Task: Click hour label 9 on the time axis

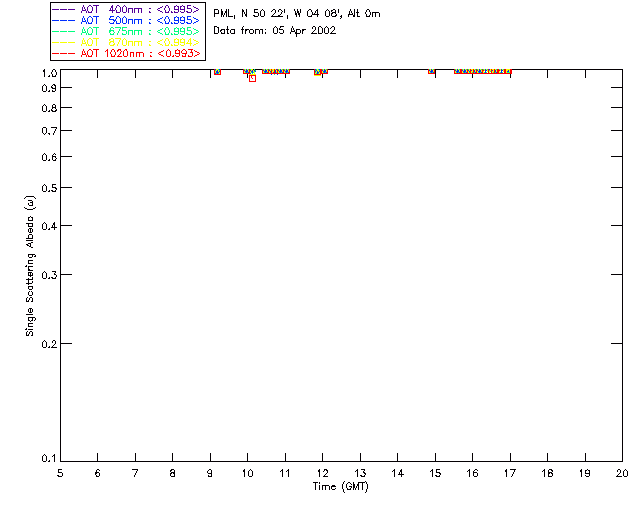Action: pyautogui.click(x=210, y=473)
